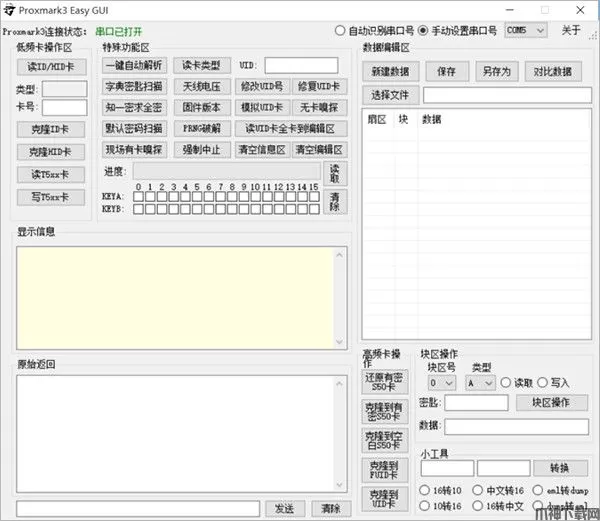Click the 读卡类型 button
This screenshot has width=600, height=521.
point(202,65)
